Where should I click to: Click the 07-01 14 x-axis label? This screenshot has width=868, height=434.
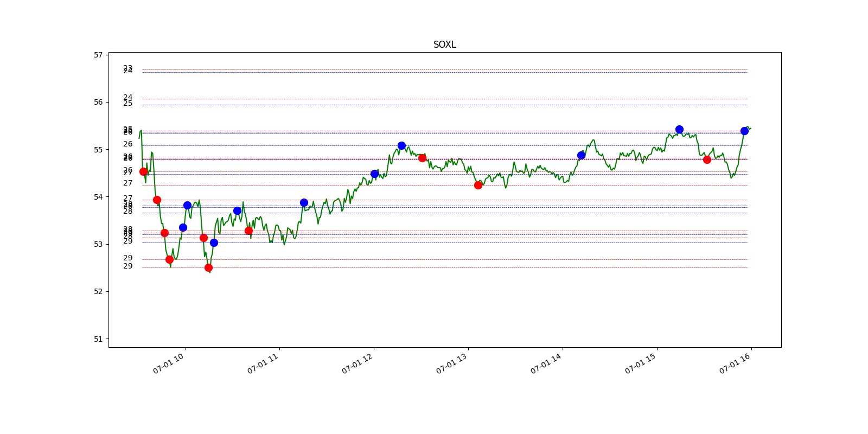(546, 363)
